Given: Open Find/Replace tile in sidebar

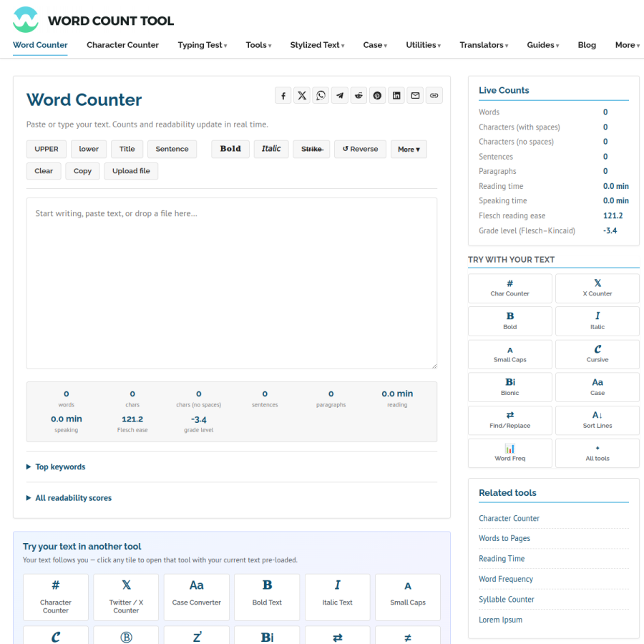Looking at the screenshot, I should click(509, 420).
